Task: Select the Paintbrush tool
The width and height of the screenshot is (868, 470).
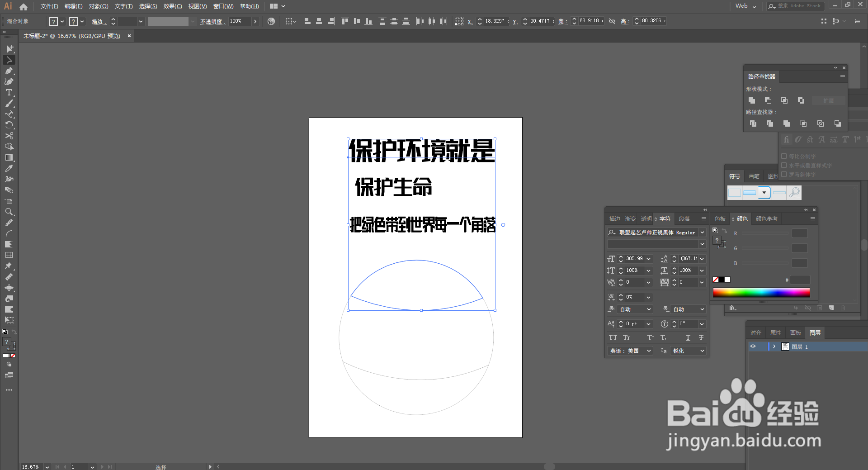Action: [9, 103]
